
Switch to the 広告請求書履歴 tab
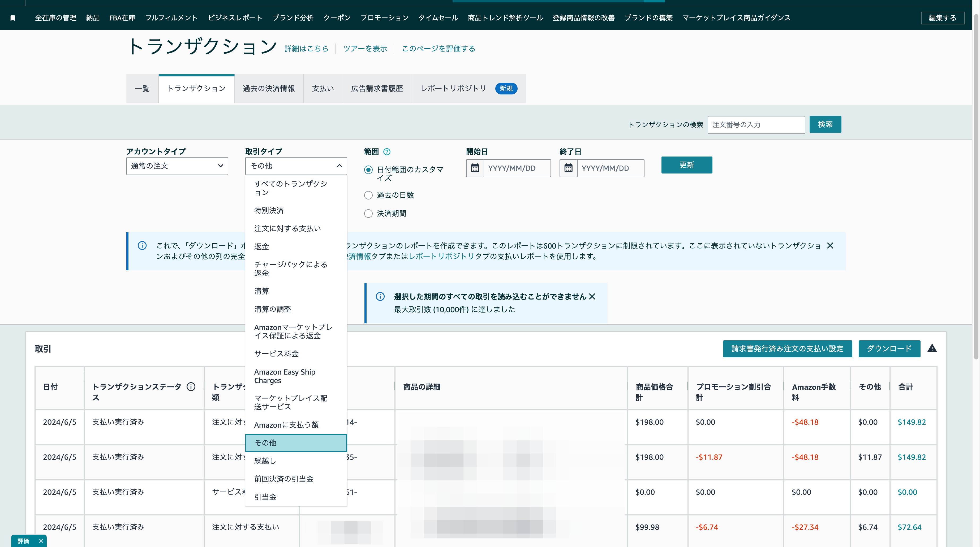377,89
